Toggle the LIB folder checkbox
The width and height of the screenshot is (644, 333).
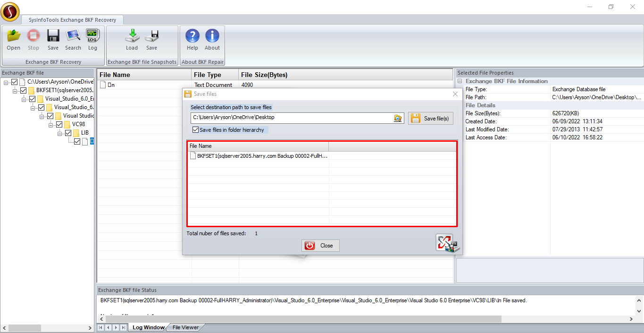[x=68, y=133]
